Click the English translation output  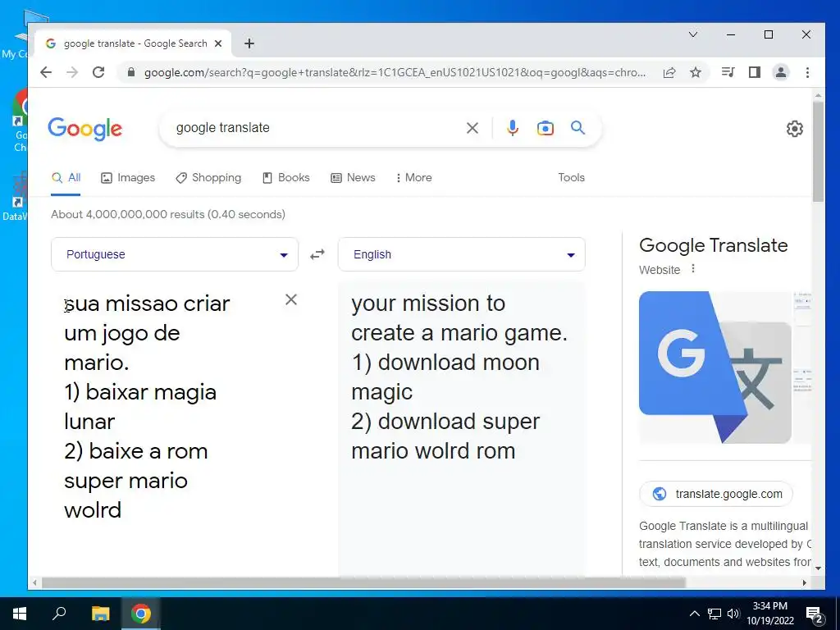tap(459, 377)
